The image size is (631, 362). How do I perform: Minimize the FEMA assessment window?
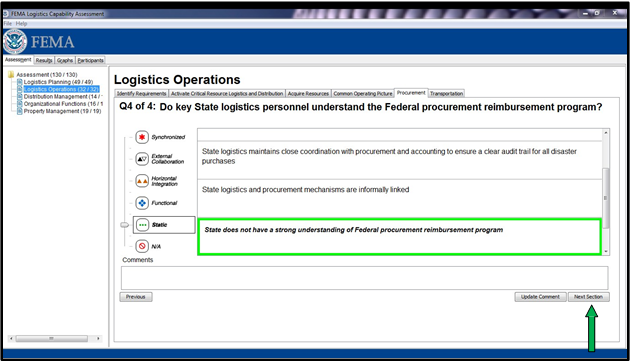point(586,13)
